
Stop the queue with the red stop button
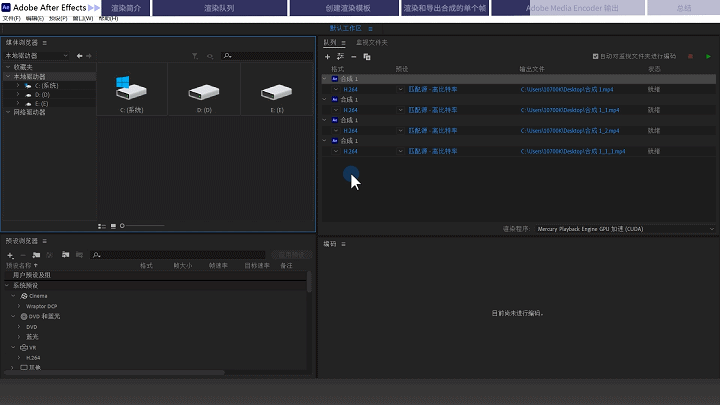(x=690, y=56)
